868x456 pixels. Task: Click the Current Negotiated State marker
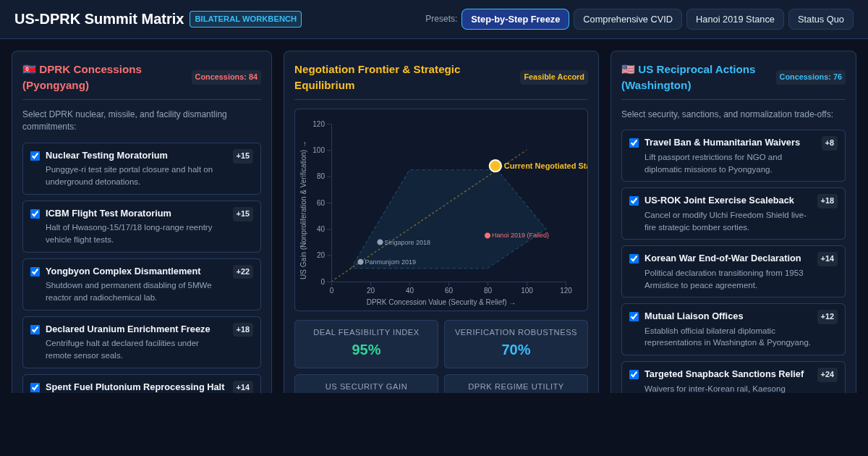(x=495, y=166)
